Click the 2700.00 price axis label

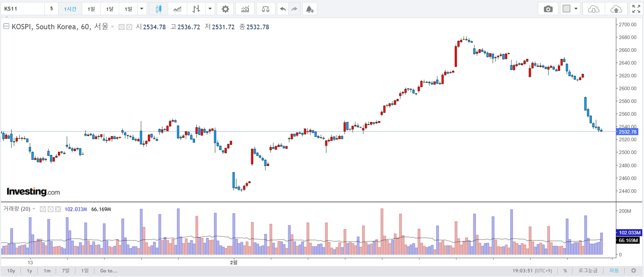coord(628,24)
